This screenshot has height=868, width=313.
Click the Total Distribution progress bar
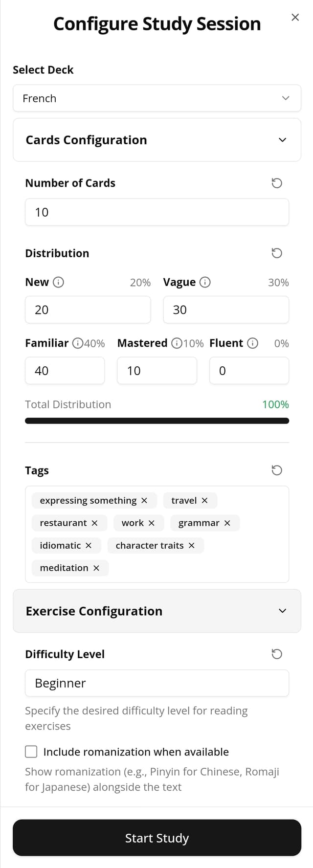pos(157,421)
